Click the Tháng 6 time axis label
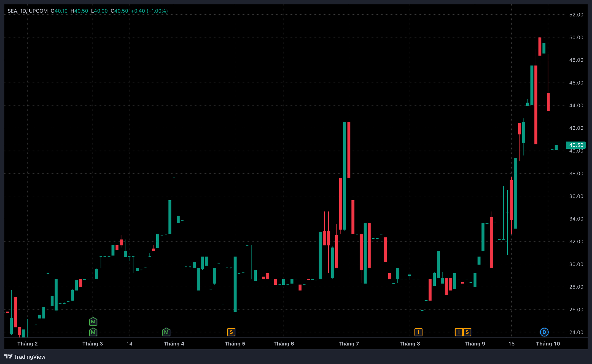 click(284, 343)
